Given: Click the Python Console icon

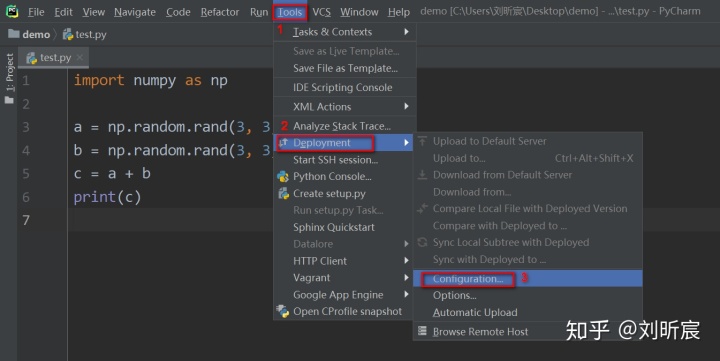Looking at the screenshot, I should tap(283, 176).
